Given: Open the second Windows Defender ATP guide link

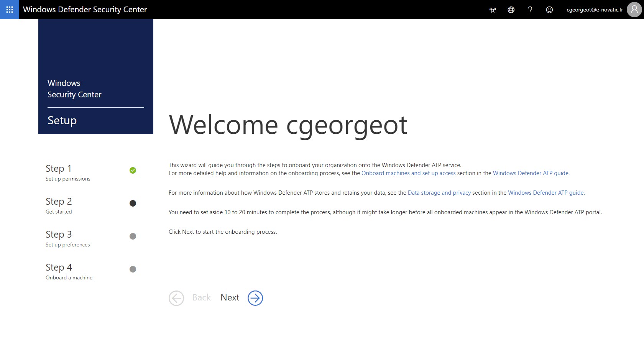Looking at the screenshot, I should 546,193.
